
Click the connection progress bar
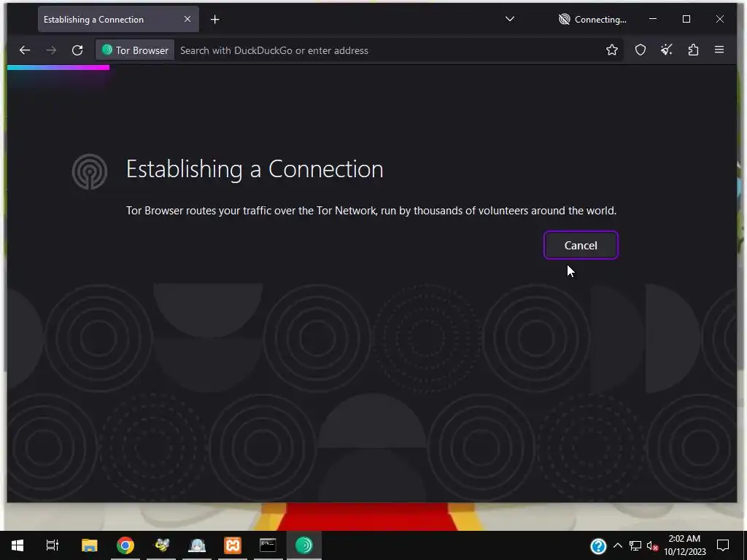pos(58,68)
